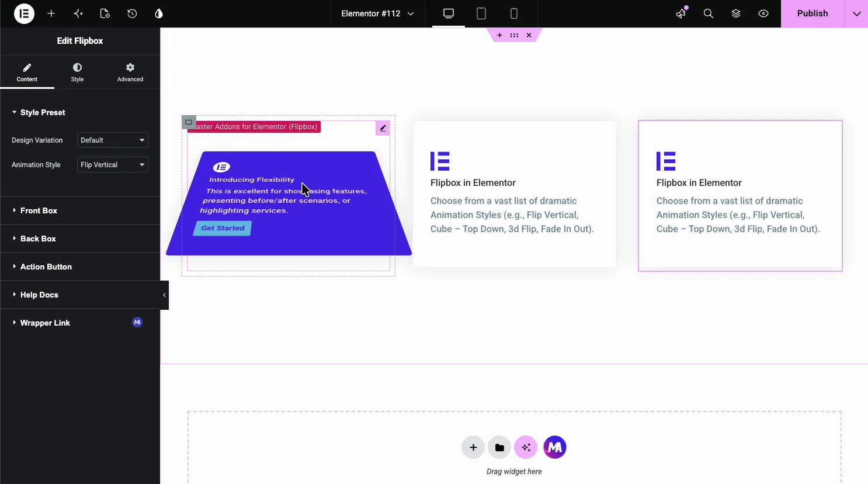Open Animation Style dropdown
868x484 pixels.
113,165
